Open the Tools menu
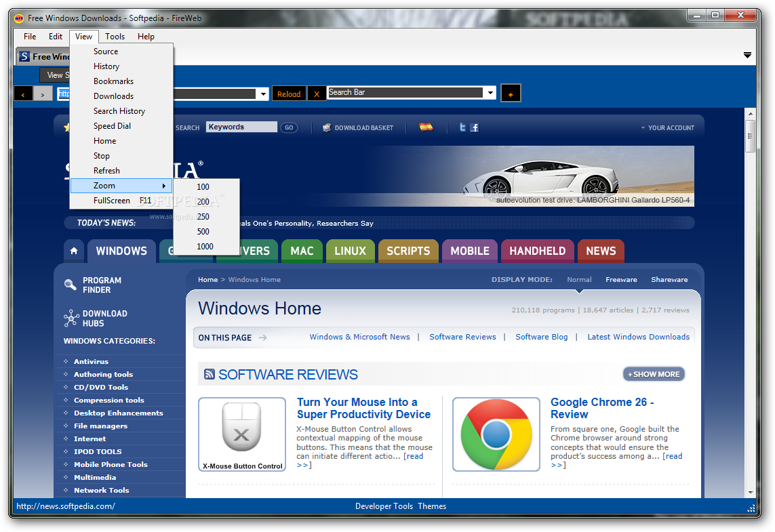The width and height of the screenshot is (775, 532). (x=115, y=37)
